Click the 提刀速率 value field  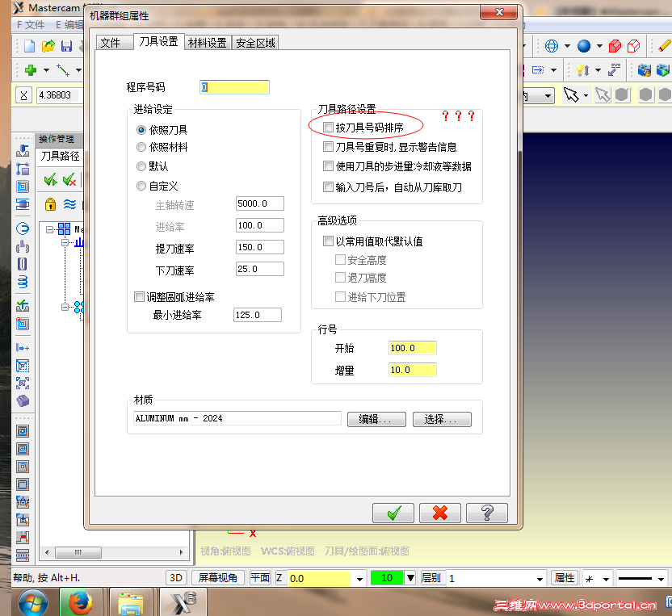click(x=260, y=247)
